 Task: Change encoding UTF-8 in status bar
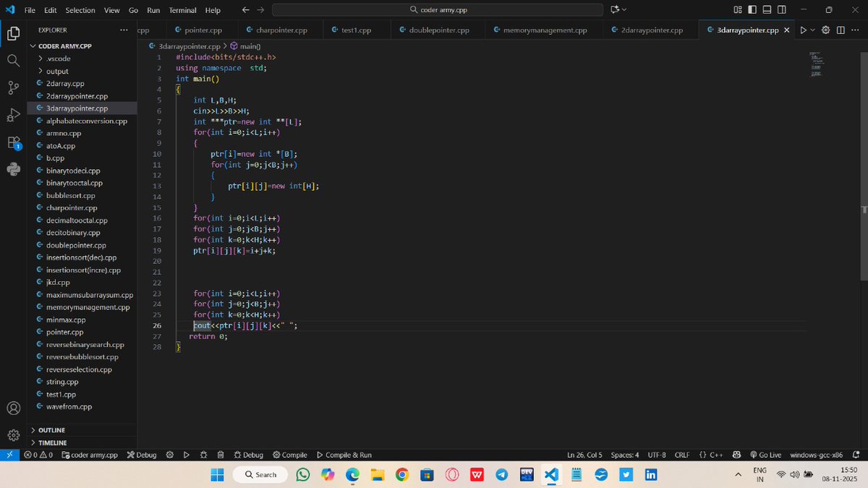point(658,455)
